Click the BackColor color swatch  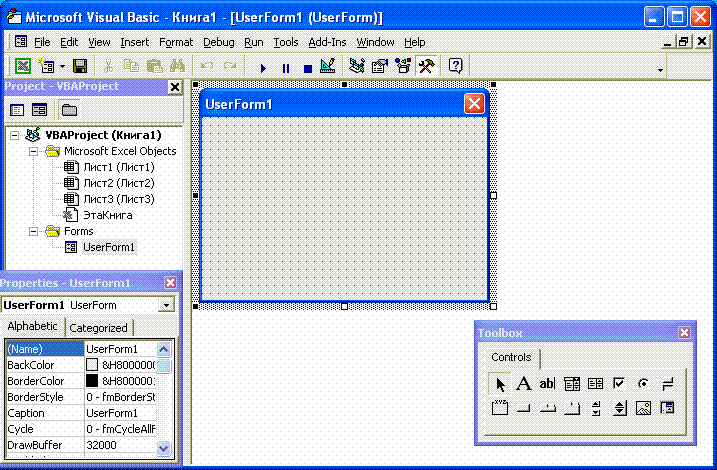click(92, 365)
